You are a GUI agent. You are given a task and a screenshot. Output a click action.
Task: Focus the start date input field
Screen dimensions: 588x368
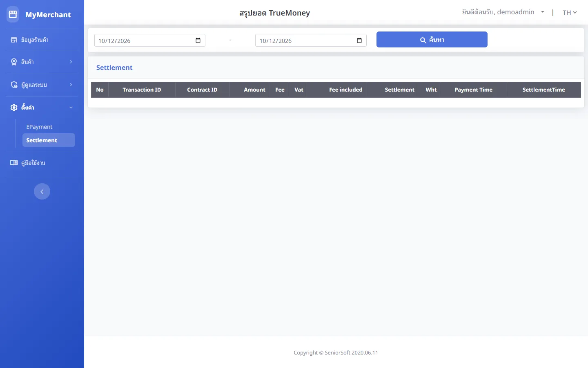(x=150, y=40)
